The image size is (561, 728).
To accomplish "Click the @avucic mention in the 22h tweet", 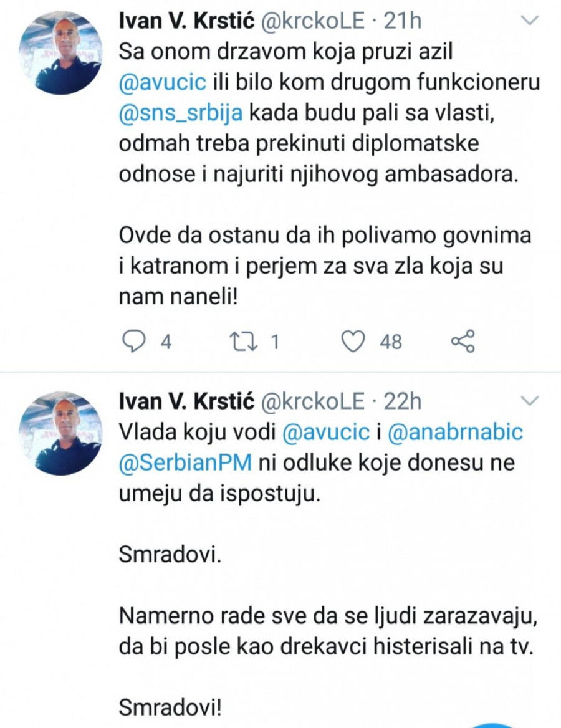I will coord(326,433).
